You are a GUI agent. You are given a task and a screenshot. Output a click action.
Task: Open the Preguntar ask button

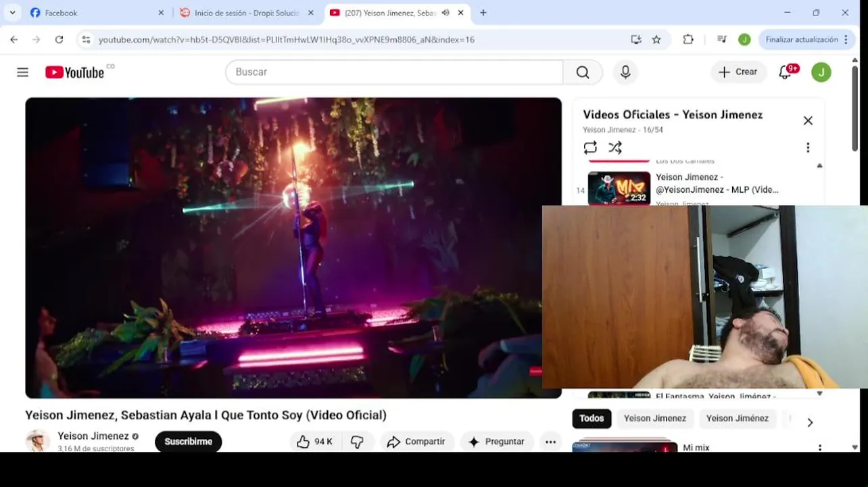click(497, 442)
